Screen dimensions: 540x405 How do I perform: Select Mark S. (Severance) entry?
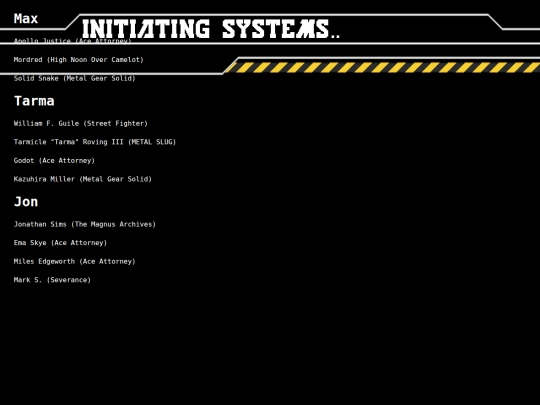[x=52, y=280]
